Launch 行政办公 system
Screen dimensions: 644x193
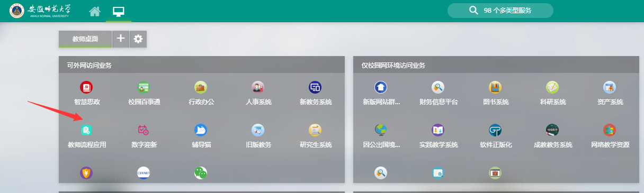201,93
